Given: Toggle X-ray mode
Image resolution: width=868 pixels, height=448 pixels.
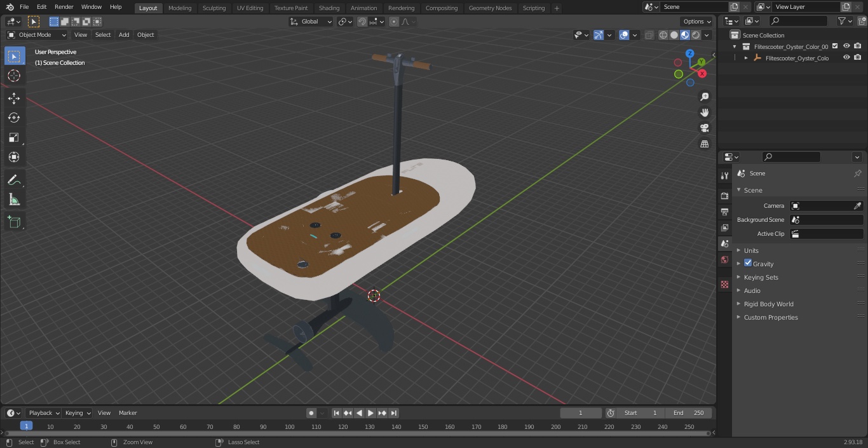Looking at the screenshot, I should click(x=649, y=35).
